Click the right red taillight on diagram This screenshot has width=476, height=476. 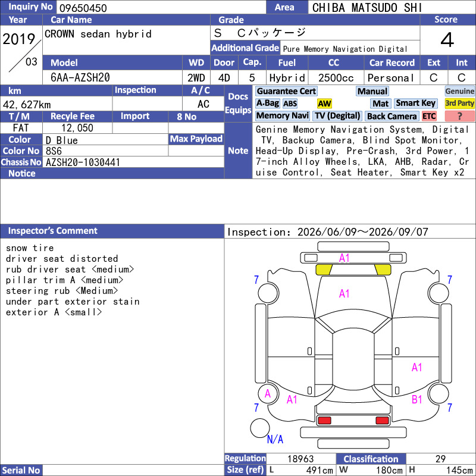coord(382,420)
